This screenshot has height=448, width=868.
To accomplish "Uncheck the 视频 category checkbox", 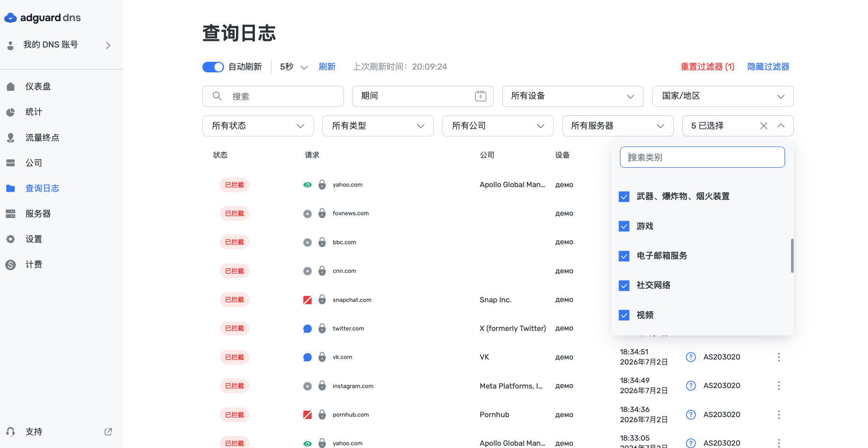I will click(x=624, y=315).
